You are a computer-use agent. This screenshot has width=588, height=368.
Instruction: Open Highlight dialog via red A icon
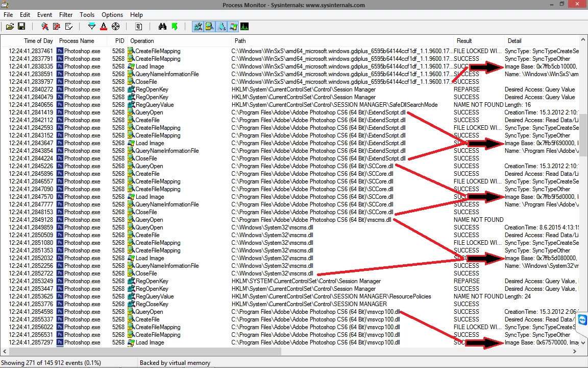[104, 26]
